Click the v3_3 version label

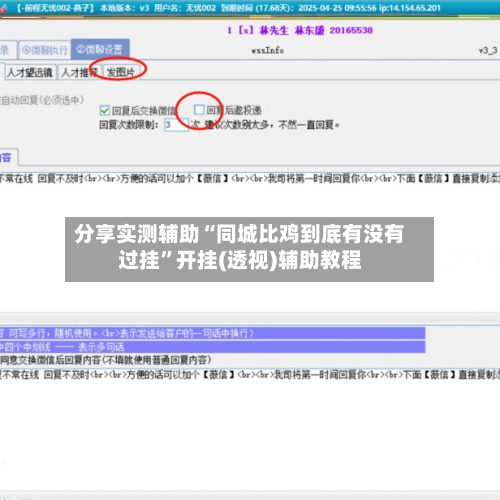(x=488, y=50)
